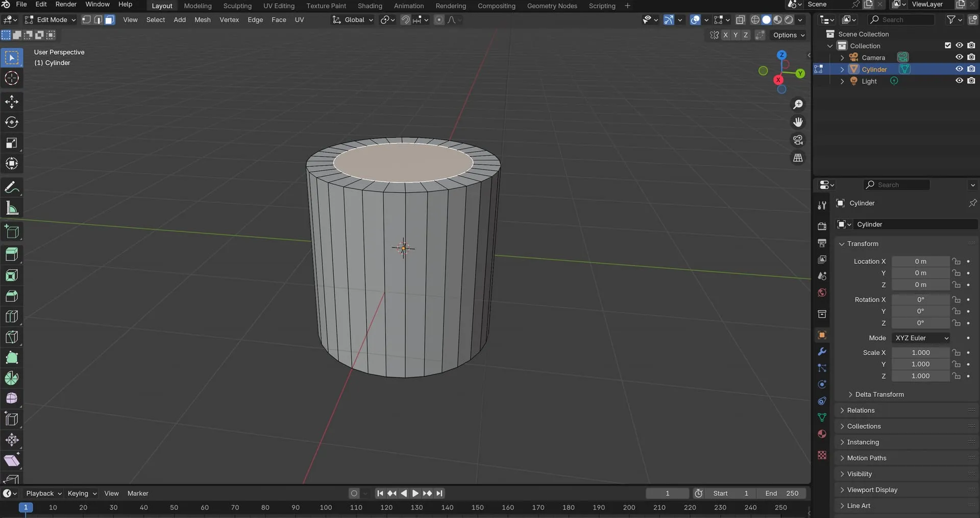980x518 pixels.
Task: Click the End frame field
Action: click(x=782, y=493)
